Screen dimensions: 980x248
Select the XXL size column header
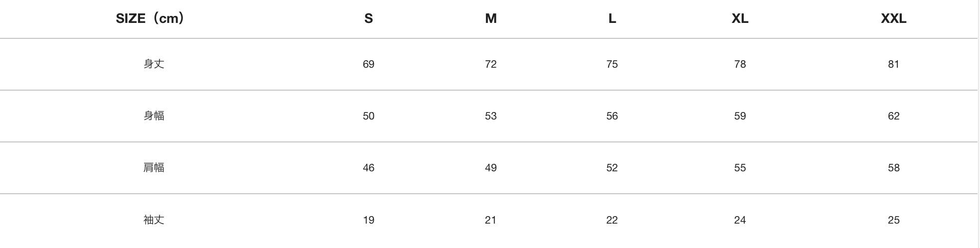click(x=893, y=18)
